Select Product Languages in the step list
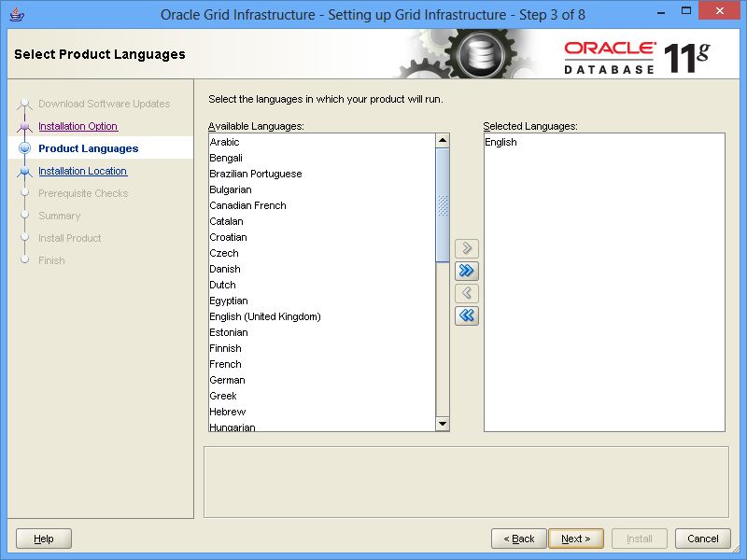 [x=89, y=148]
